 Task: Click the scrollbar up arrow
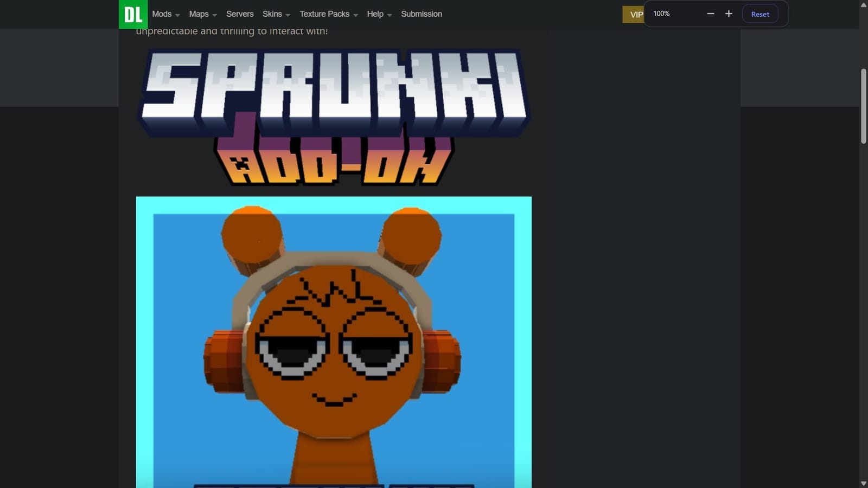tap(863, 4)
